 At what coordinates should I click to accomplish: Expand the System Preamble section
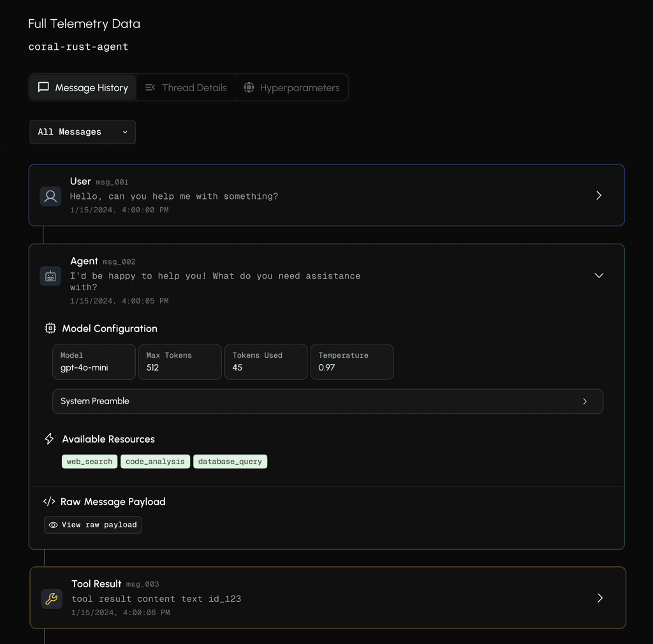(327, 401)
